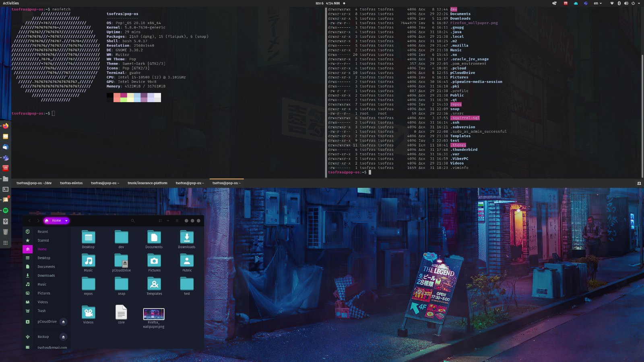
Task: Open the pCloudDrive folder in file grid
Action: [x=121, y=263]
